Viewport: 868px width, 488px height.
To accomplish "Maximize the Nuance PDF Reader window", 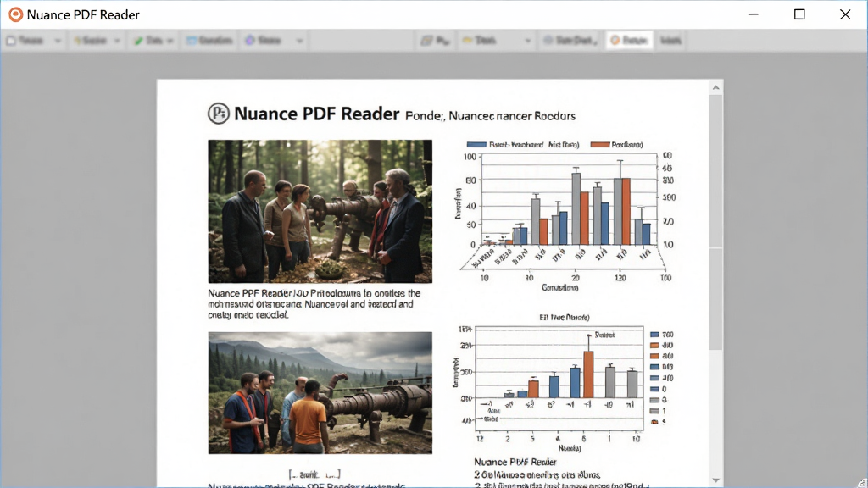I will click(799, 14).
